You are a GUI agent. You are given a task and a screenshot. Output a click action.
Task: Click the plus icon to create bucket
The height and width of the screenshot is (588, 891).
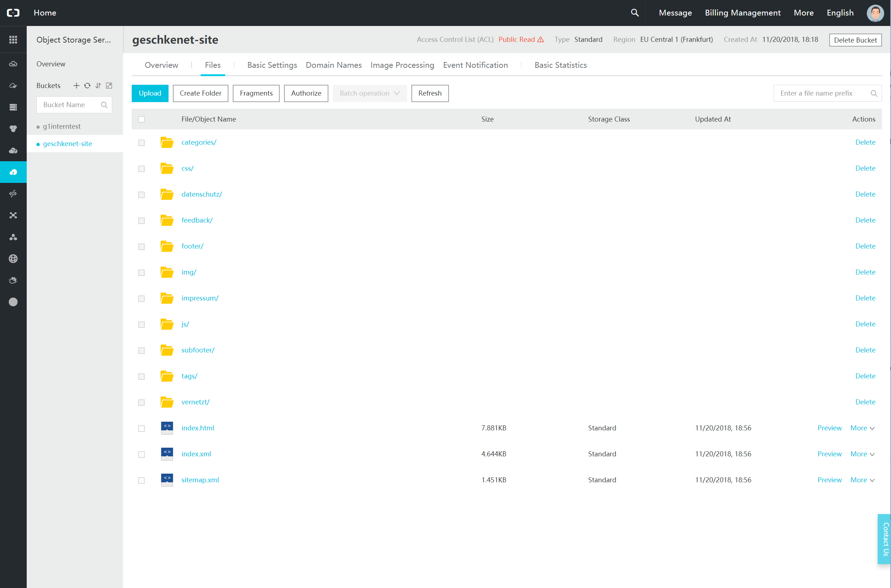[x=76, y=85]
